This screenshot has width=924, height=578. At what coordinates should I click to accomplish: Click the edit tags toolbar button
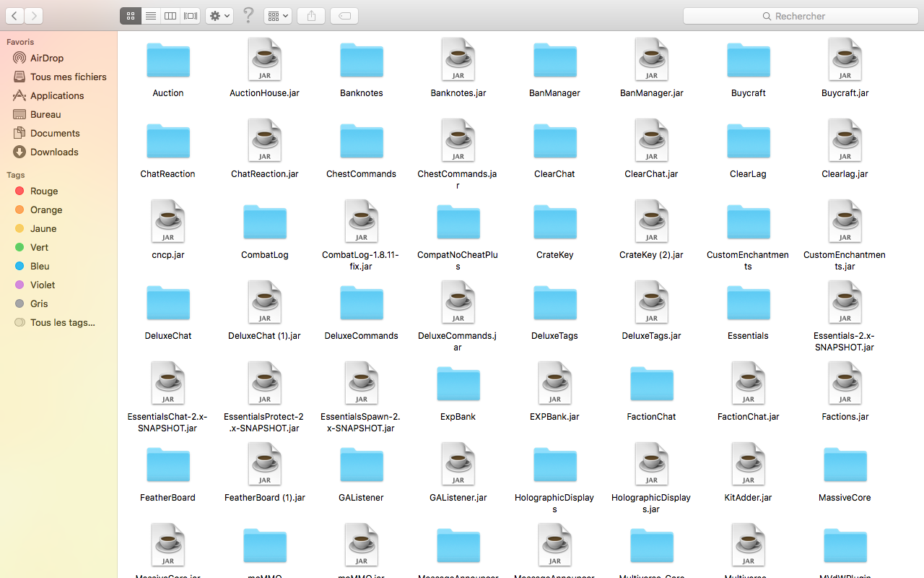coord(344,16)
